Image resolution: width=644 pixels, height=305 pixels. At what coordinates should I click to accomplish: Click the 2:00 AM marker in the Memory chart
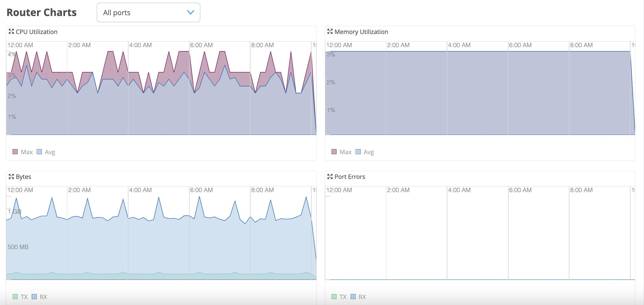(398, 45)
